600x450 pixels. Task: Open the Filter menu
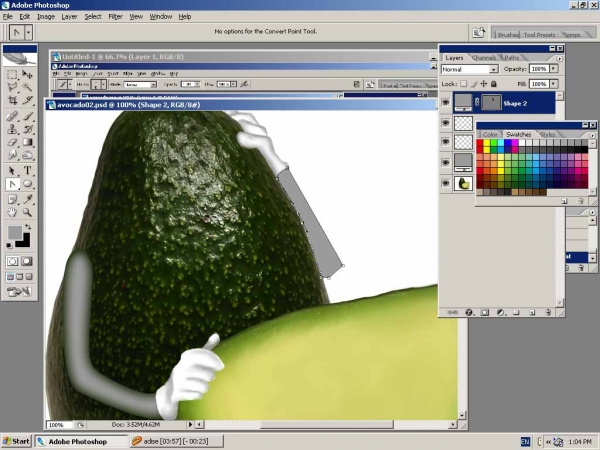click(115, 16)
